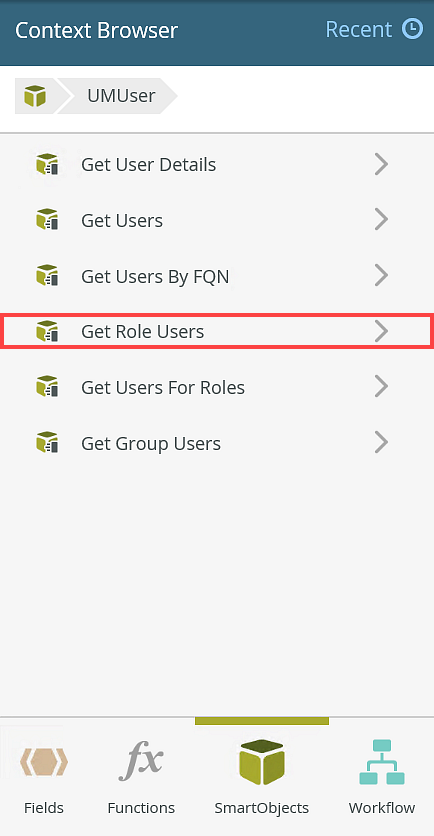This screenshot has height=836, width=434.
Task: Click the Get Role Users method icon
Action: point(47,331)
